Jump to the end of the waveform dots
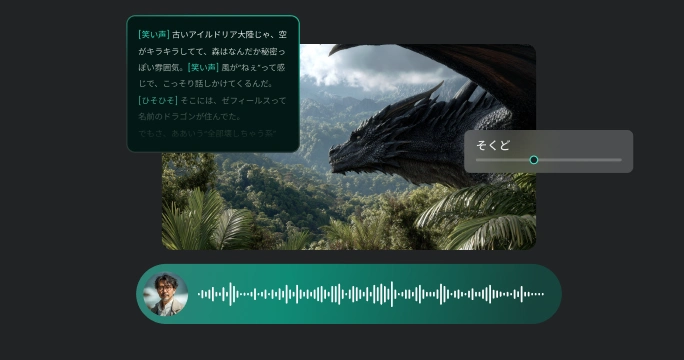Screen dimensions: 684x360 [x=542, y=294]
